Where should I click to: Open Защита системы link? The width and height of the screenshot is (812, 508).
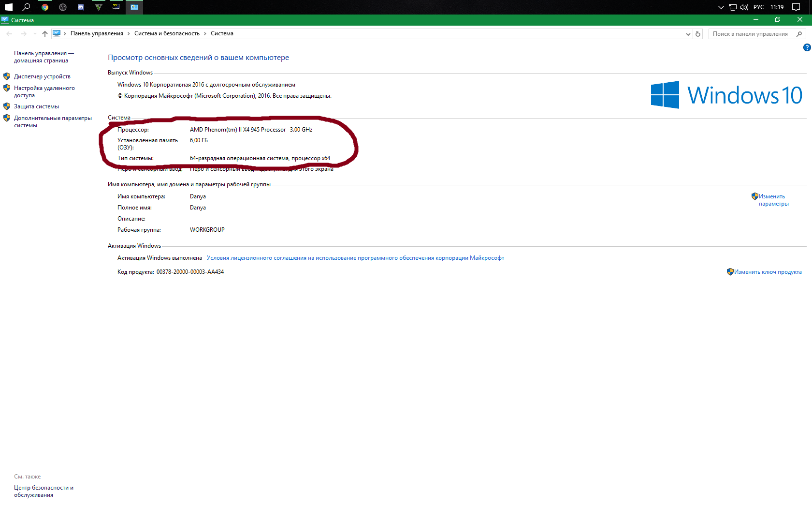pos(36,106)
